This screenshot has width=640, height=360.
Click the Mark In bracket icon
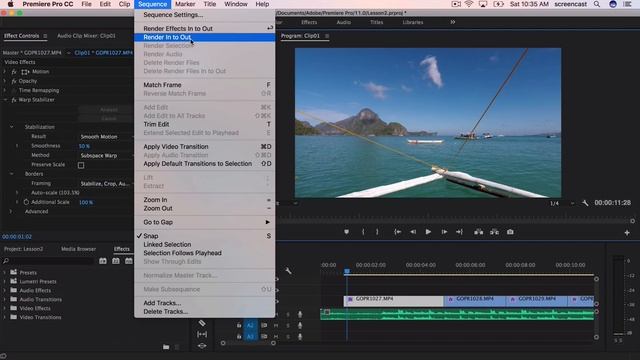click(363, 232)
